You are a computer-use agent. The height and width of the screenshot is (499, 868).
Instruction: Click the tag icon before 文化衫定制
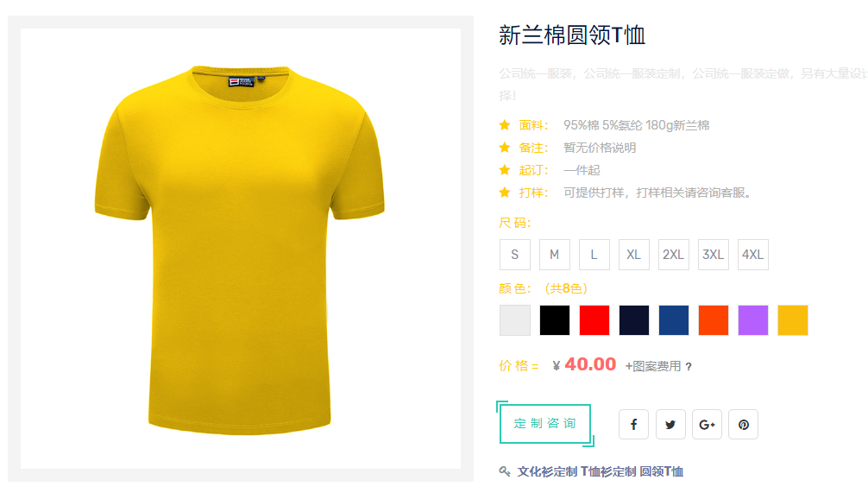click(x=504, y=471)
